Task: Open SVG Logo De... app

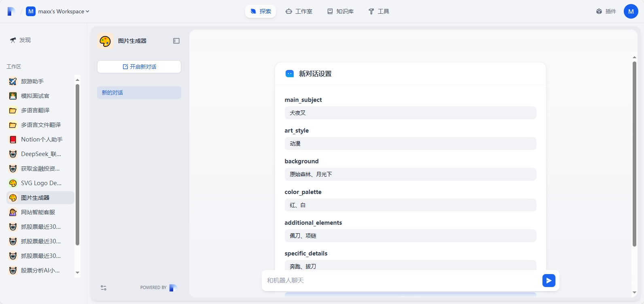Action: coord(40,183)
